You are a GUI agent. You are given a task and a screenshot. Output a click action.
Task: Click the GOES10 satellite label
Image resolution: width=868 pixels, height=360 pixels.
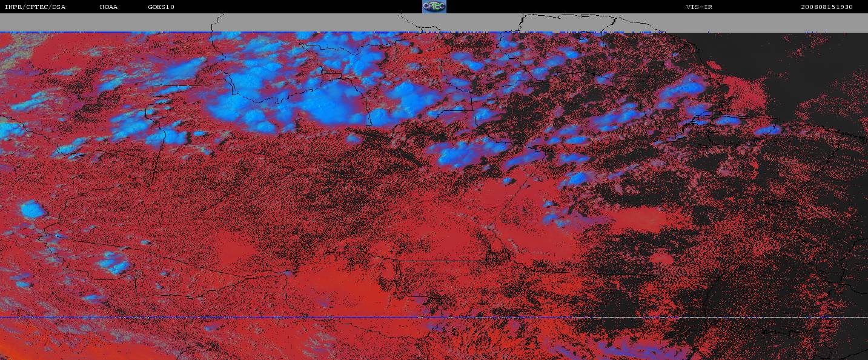pyautogui.click(x=161, y=7)
